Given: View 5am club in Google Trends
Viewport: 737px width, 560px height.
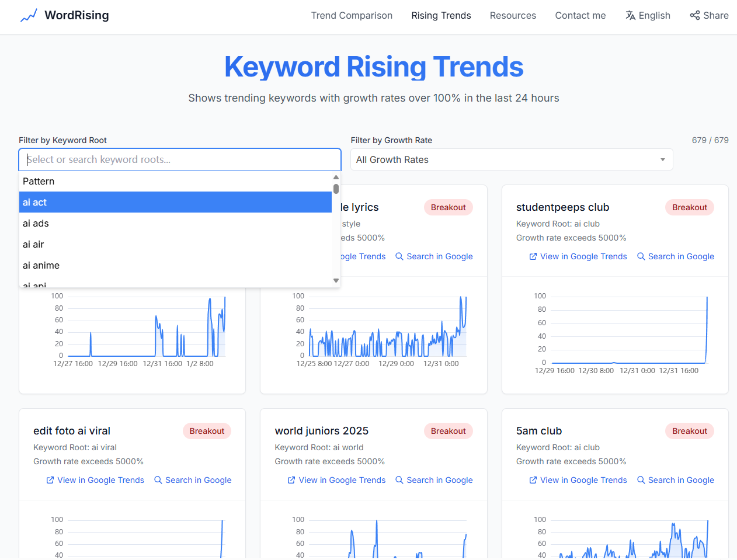Looking at the screenshot, I should click(578, 480).
